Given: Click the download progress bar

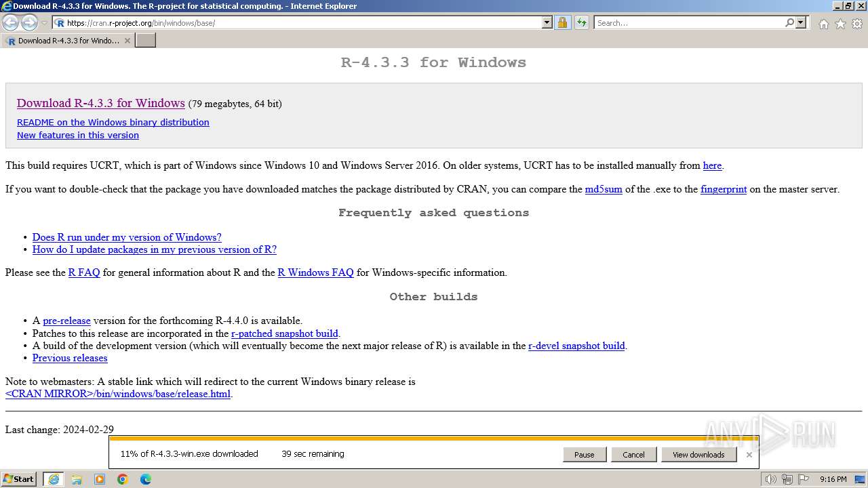Looking at the screenshot, I should pos(433,439).
